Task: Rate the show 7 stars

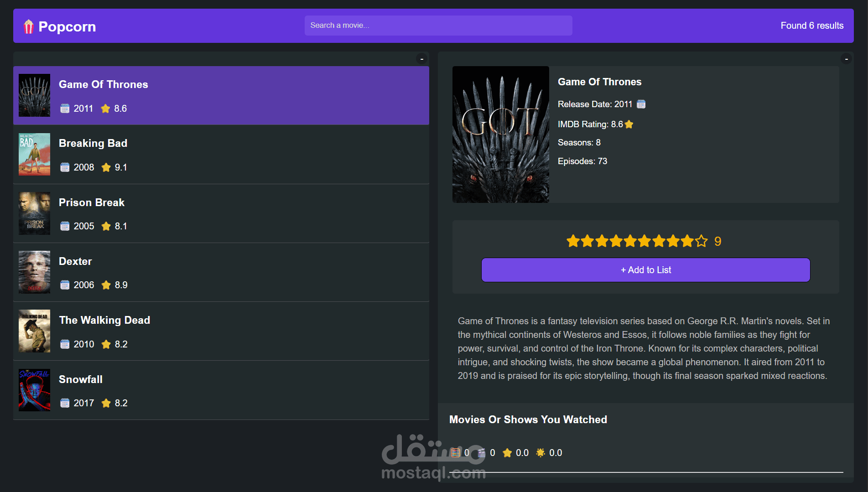Action: pyautogui.click(x=659, y=241)
